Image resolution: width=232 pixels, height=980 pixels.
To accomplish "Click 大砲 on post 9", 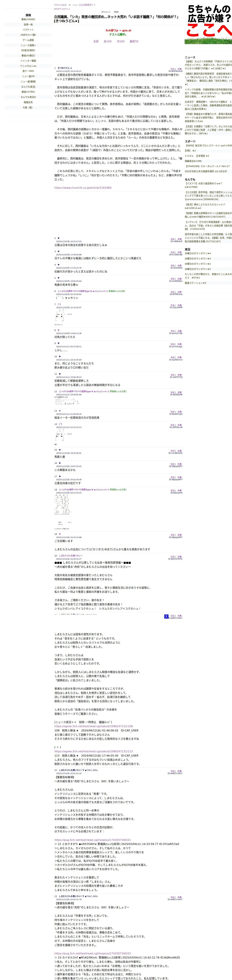I will (x=180, y=344).
